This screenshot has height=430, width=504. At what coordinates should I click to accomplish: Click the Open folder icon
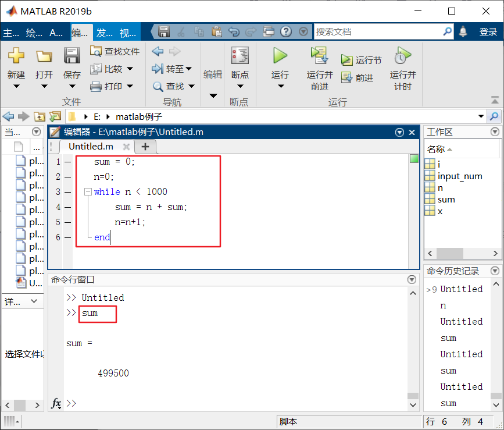pyautogui.click(x=44, y=56)
